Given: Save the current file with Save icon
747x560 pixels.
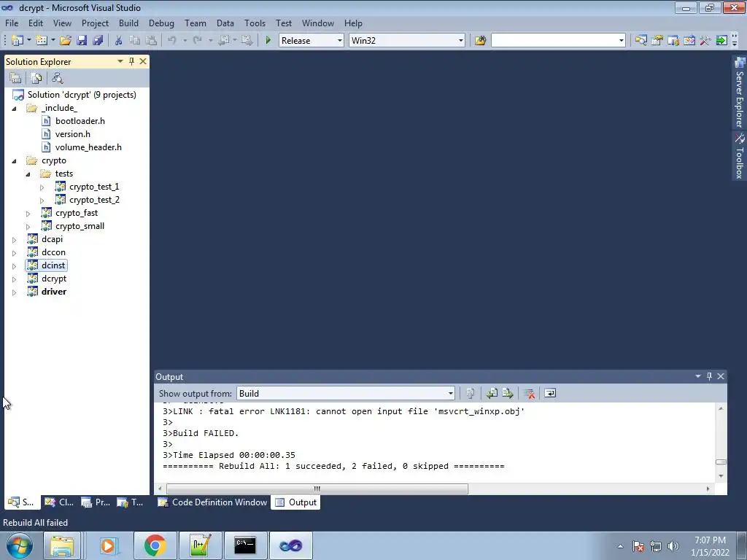Looking at the screenshot, I should 82,41.
